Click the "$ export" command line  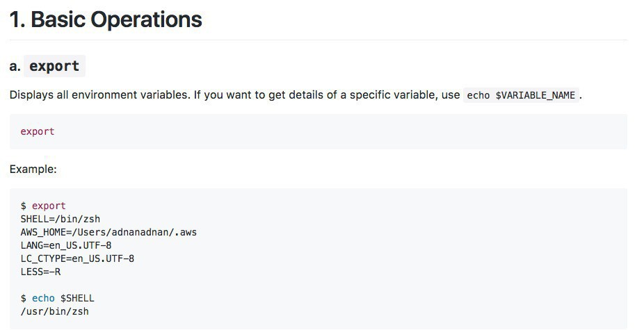click(x=43, y=206)
